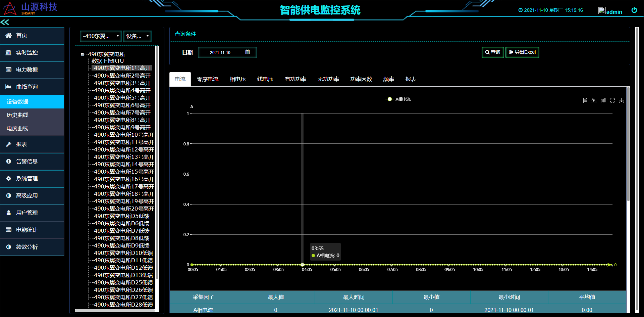Switch to the 功率因数 tab
This screenshot has height=317, width=644.
361,79
